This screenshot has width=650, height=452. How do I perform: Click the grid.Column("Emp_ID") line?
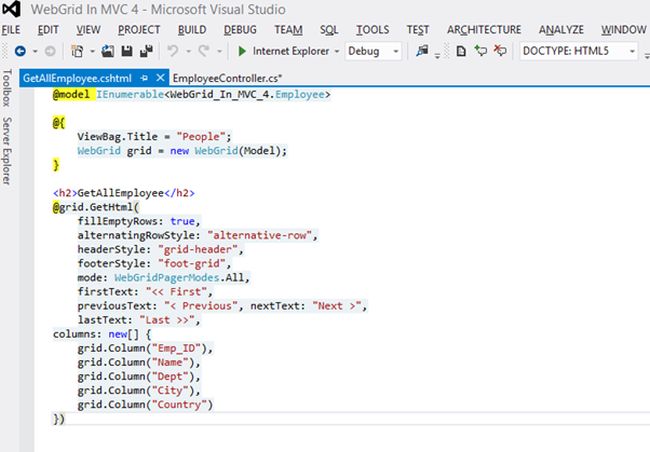pos(145,348)
